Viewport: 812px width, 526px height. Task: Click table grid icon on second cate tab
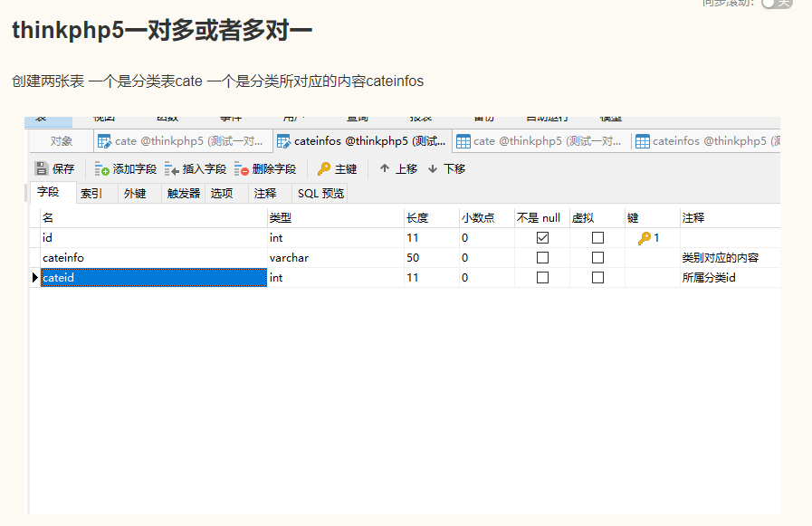click(x=463, y=141)
